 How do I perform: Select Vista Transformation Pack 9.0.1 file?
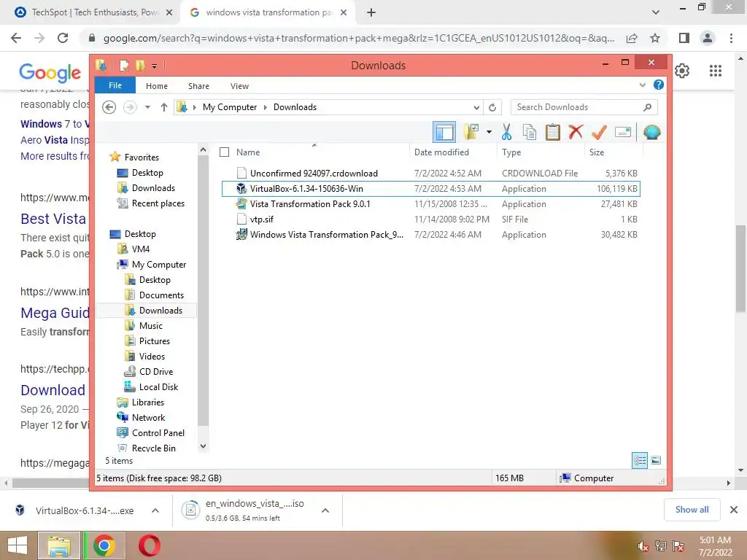click(x=430, y=204)
